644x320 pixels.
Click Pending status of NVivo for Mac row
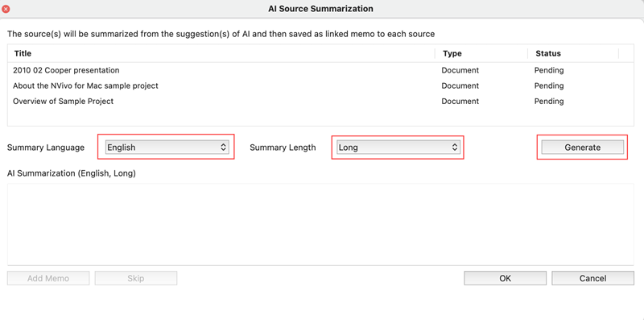pyautogui.click(x=549, y=86)
